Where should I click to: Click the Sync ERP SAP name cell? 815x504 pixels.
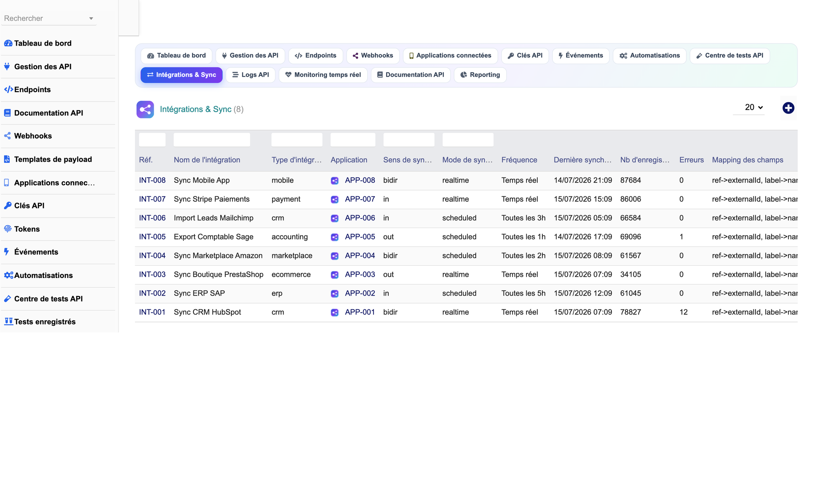(x=199, y=293)
